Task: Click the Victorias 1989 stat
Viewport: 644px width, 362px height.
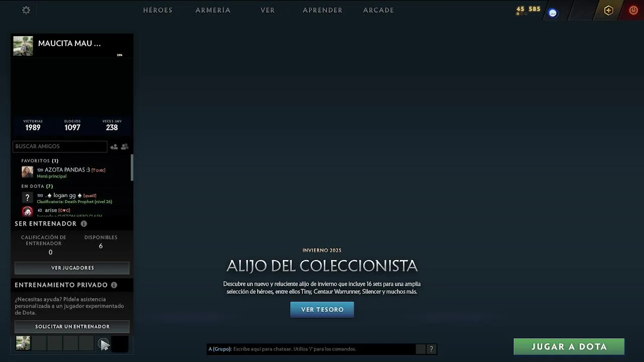Action: (33, 125)
